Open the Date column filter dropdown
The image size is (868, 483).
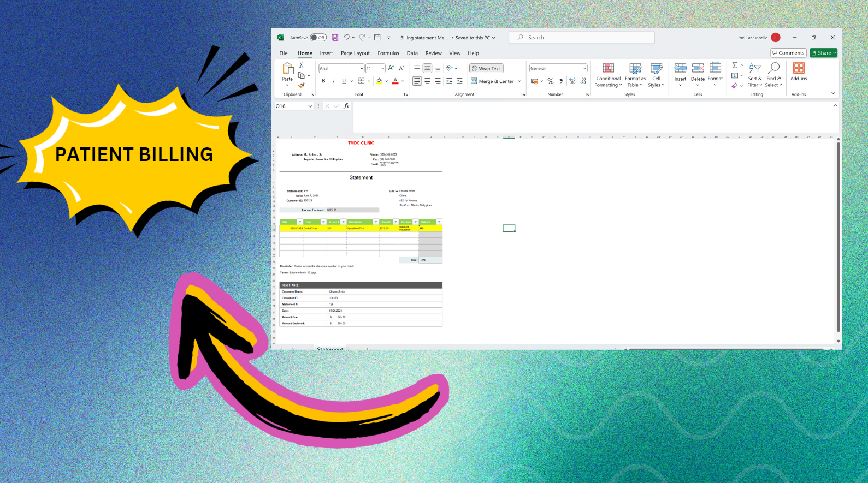300,222
